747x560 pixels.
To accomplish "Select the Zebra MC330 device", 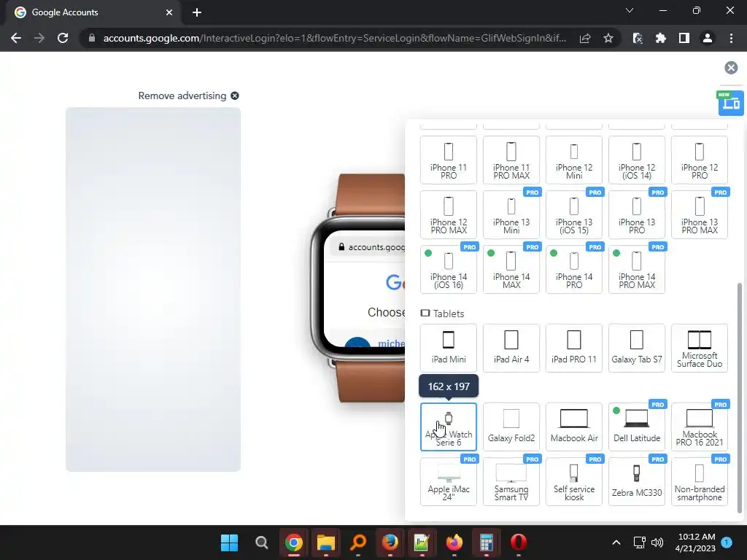I will [636, 481].
